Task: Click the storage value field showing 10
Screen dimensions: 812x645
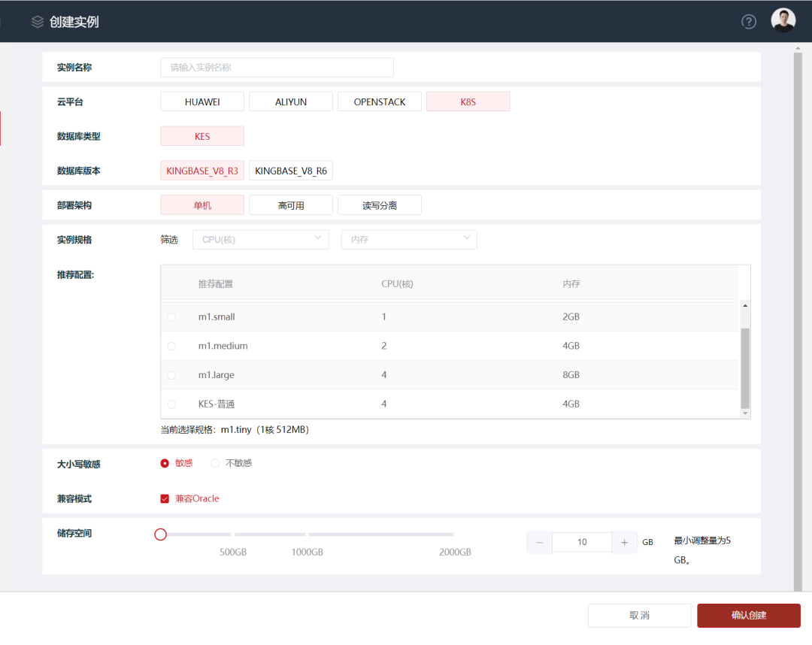Action: [582, 542]
